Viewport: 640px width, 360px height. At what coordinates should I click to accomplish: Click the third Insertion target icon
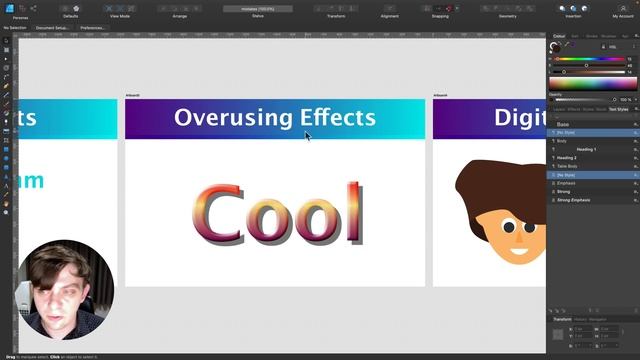tap(584, 8)
